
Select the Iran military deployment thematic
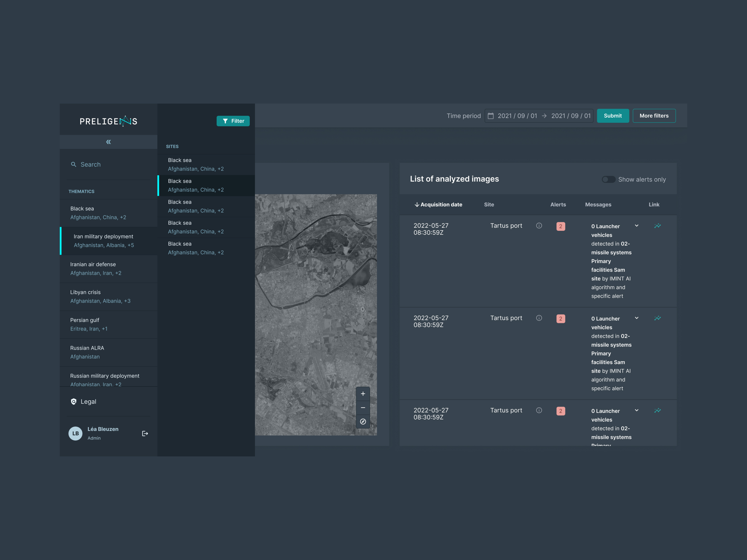(x=103, y=240)
